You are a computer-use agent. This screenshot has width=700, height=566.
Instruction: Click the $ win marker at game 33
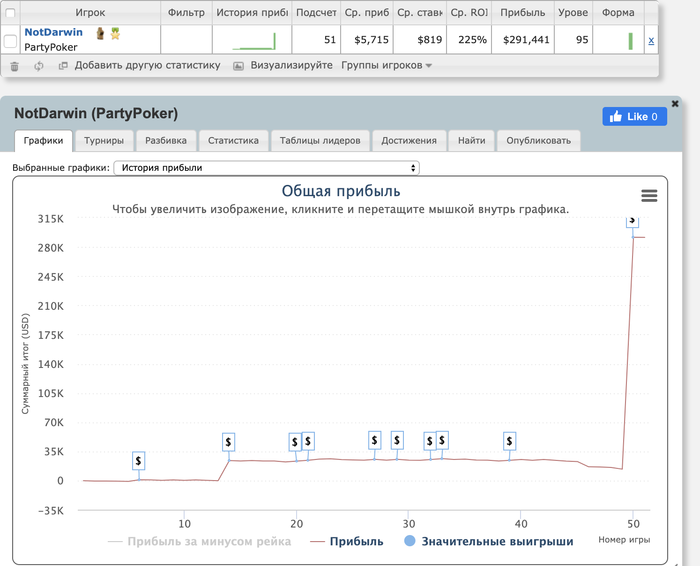(442, 440)
